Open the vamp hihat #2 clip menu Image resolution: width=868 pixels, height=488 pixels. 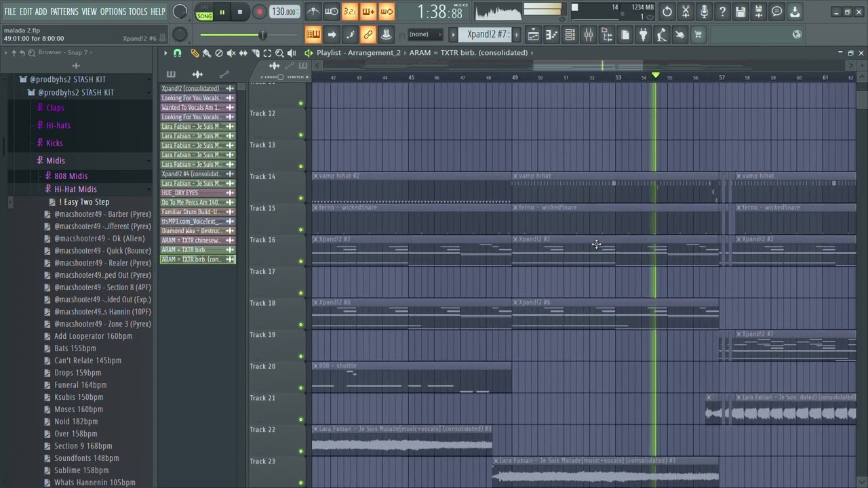pos(315,176)
